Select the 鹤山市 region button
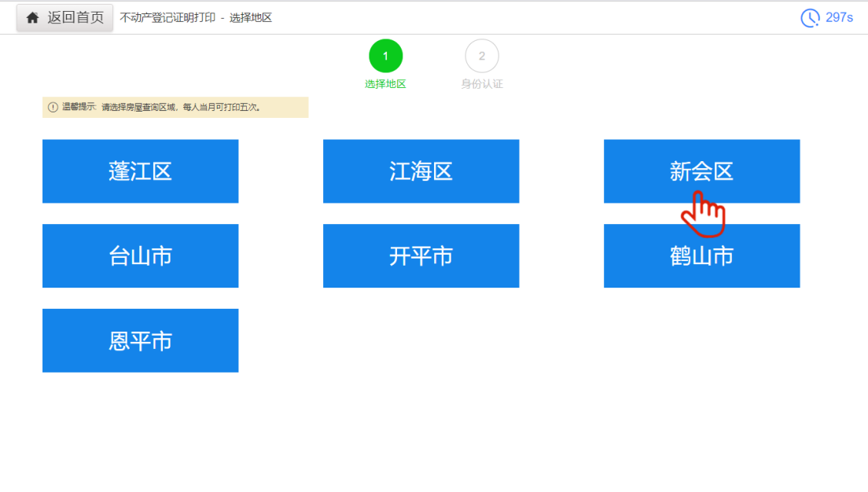Image resolution: width=868 pixels, height=492 pixels. click(x=701, y=256)
